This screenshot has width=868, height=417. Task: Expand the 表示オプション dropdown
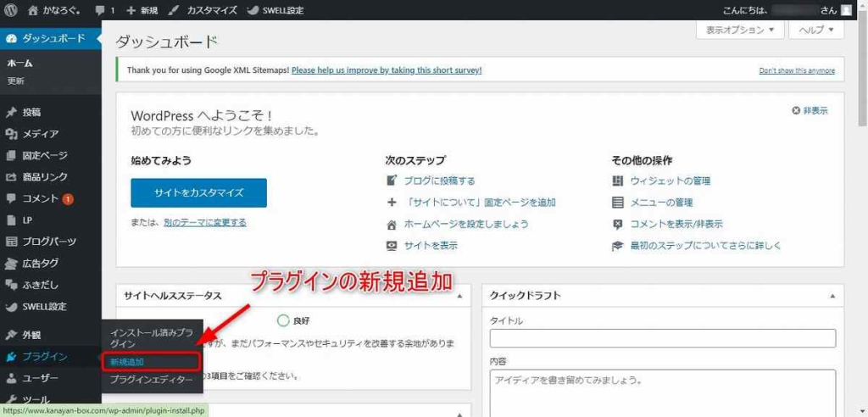point(740,30)
